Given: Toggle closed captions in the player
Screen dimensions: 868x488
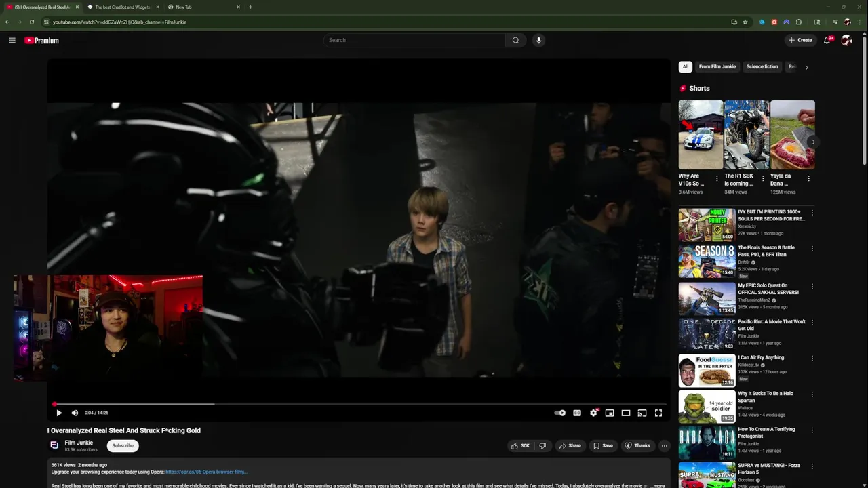Looking at the screenshot, I should click(577, 413).
